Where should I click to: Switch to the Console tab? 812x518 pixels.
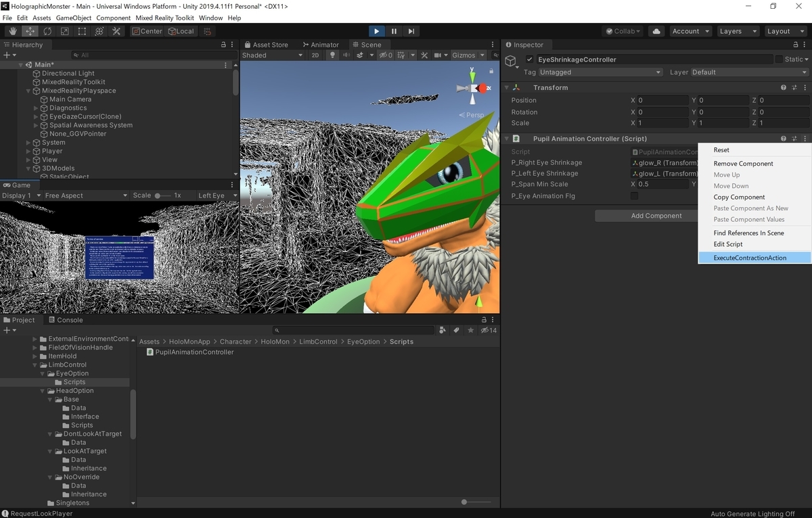[65, 320]
